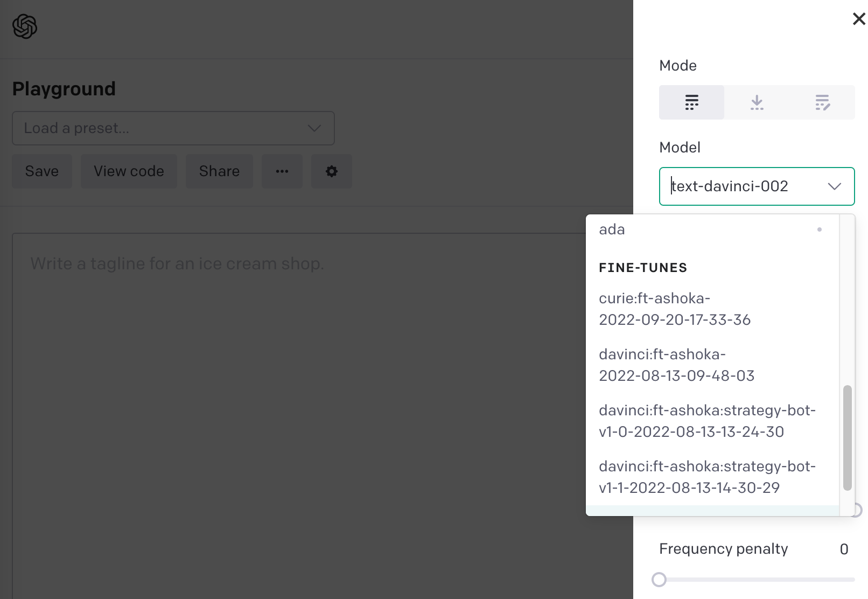Select the Edit mode icon
The image size is (868, 599).
pos(822,102)
